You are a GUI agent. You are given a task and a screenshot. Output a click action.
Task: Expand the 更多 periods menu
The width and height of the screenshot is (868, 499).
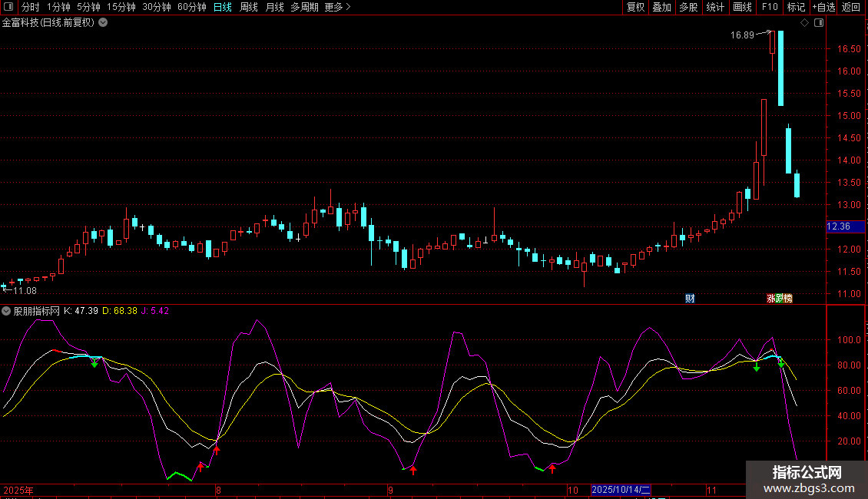point(337,7)
